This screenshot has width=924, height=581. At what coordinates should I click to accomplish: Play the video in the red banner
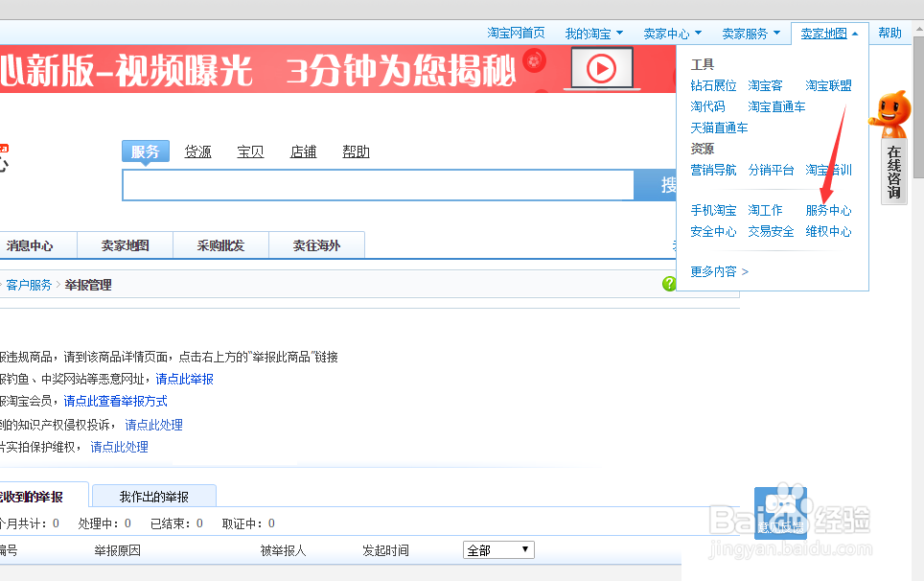(x=602, y=68)
